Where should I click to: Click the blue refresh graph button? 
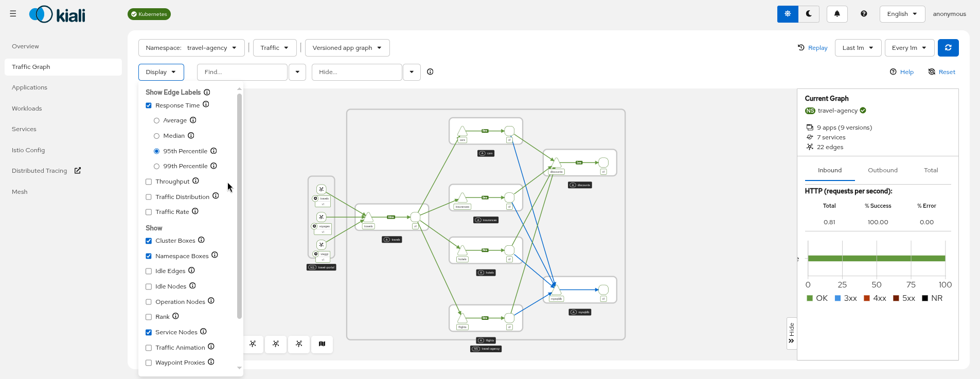(948, 48)
